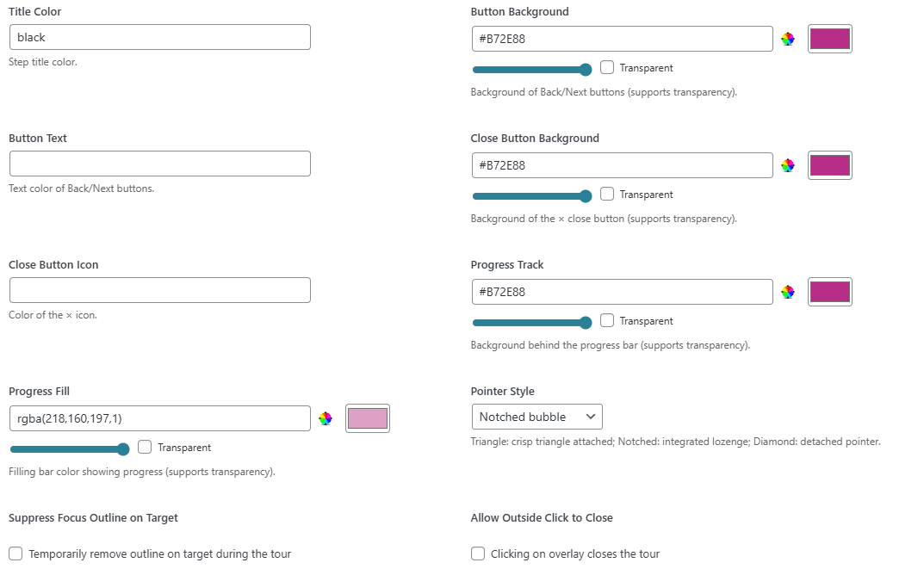Check Transparent under Button Background

pos(607,67)
